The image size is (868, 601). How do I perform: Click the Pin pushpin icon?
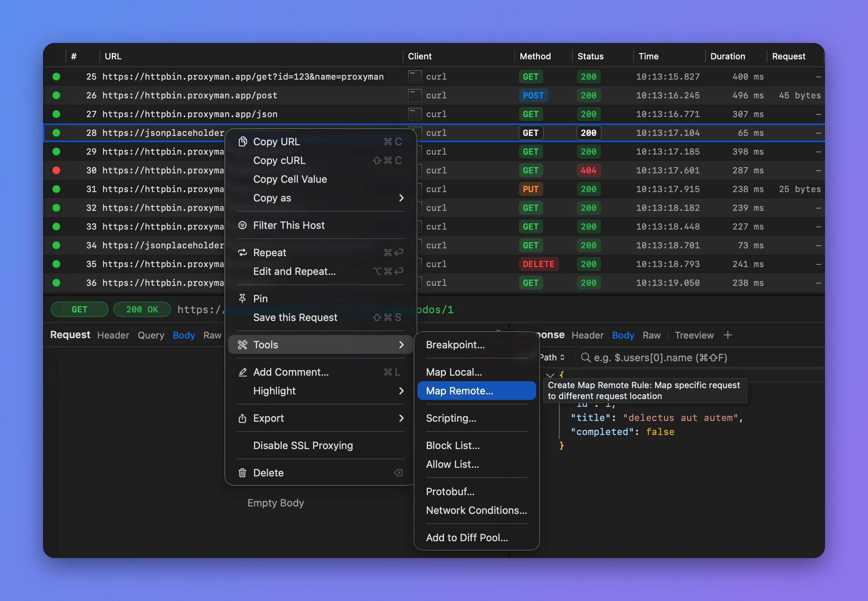(242, 299)
